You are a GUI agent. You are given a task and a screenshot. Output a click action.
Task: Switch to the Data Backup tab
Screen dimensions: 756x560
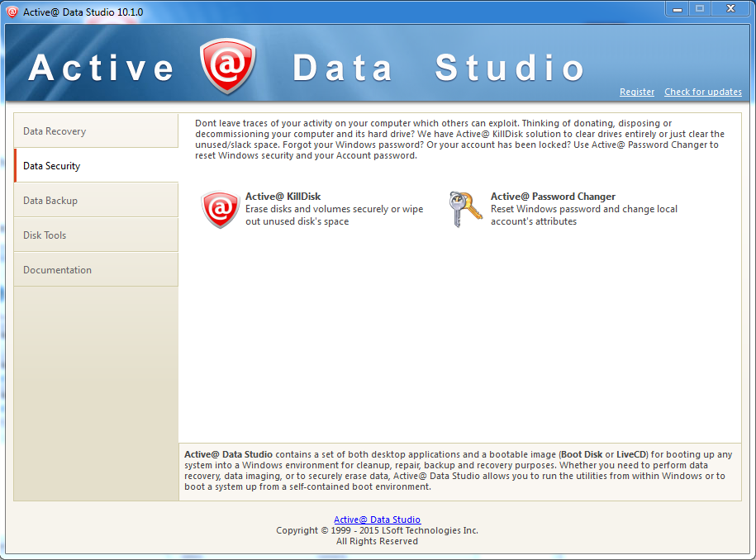click(x=96, y=200)
